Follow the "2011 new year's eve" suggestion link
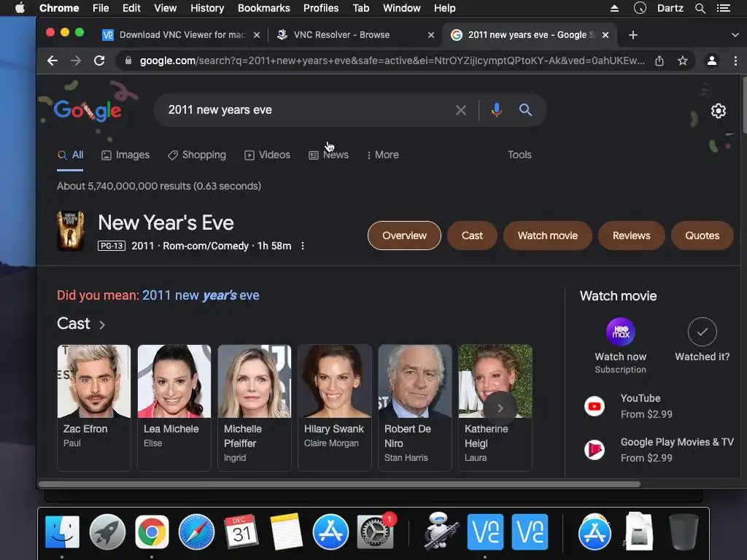747x560 pixels. (x=201, y=295)
